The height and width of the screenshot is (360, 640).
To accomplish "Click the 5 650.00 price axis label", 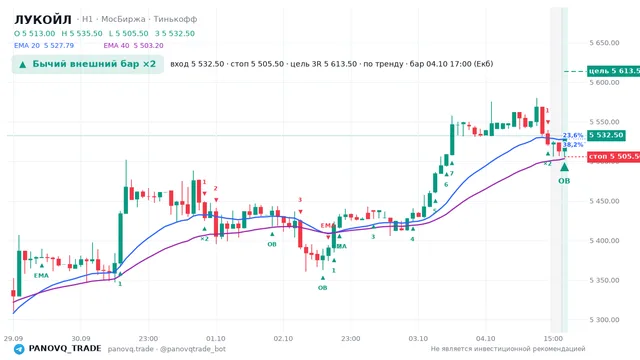I will point(604,43).
